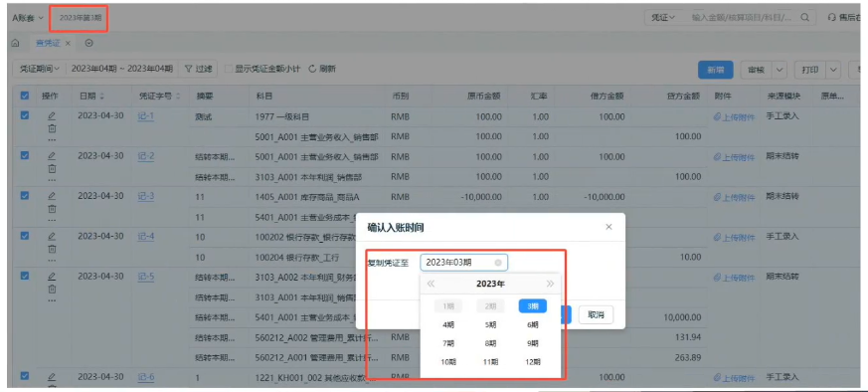The width and height of the screenshot is (868, 392).
Task: Uncheck the checkbox for voucher 记-5
Action: pos(24,276)
